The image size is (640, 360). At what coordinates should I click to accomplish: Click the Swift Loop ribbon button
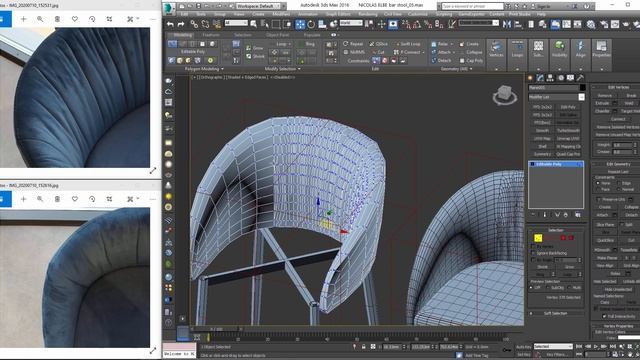(x=408, y=44)
